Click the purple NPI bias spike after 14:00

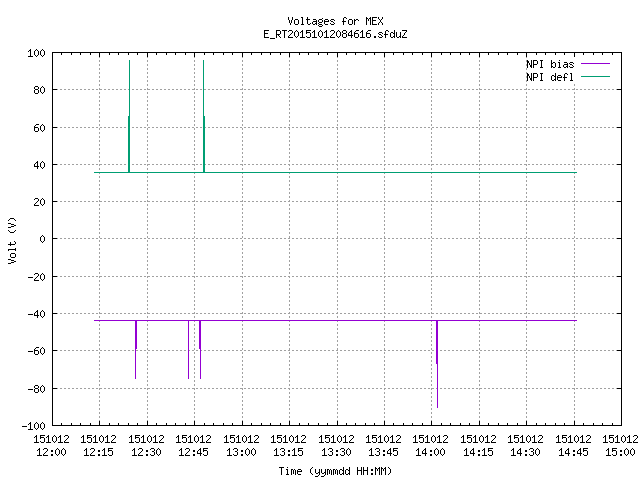[x=437, y=364]
